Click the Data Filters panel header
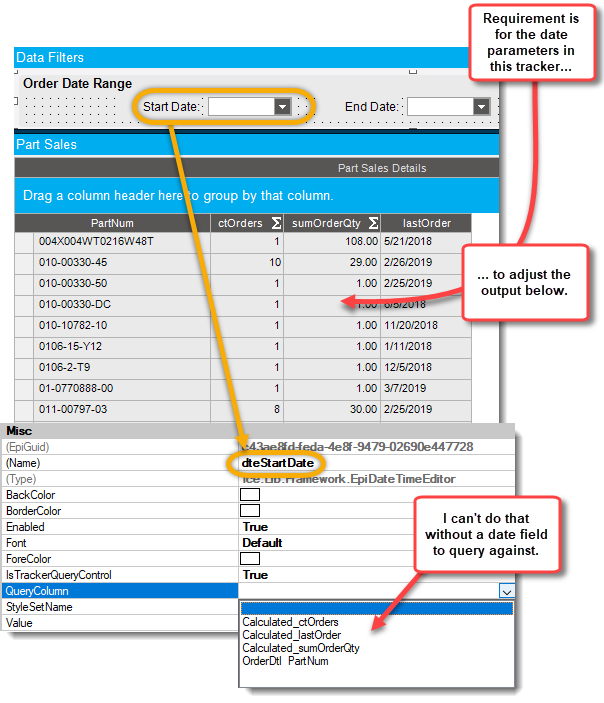 point(242,57)
